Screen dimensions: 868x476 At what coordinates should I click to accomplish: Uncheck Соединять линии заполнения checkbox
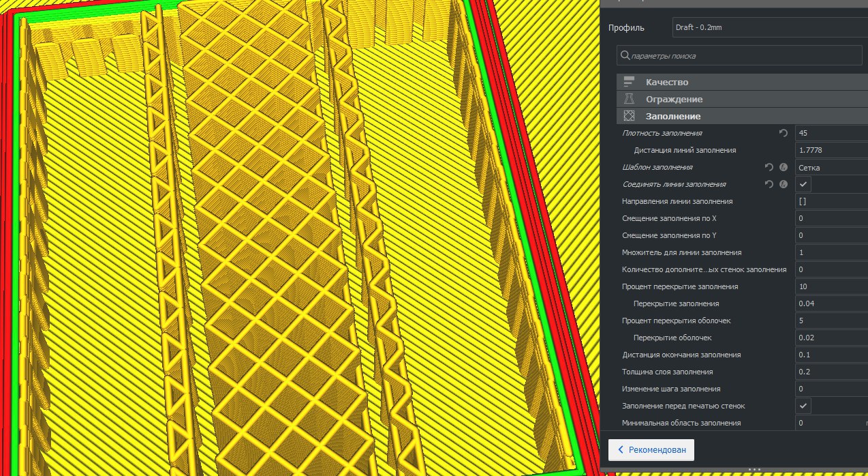tap(803, 184)
